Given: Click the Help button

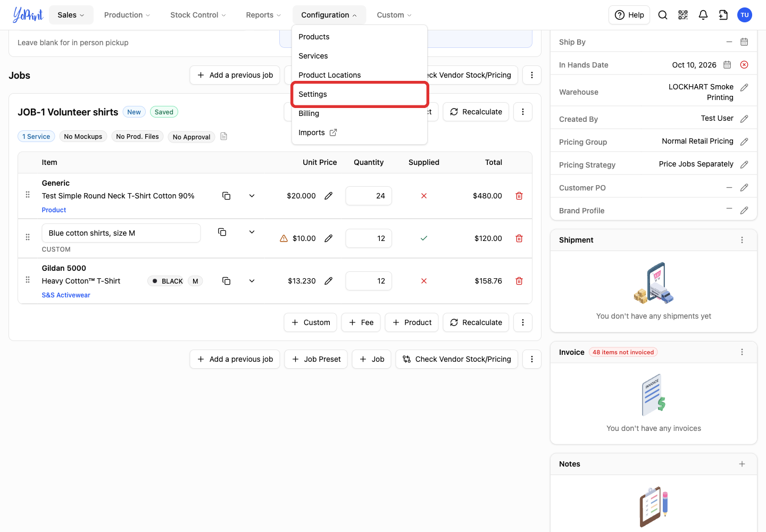Looking at the screenshot, I should (x=629, y=15).
